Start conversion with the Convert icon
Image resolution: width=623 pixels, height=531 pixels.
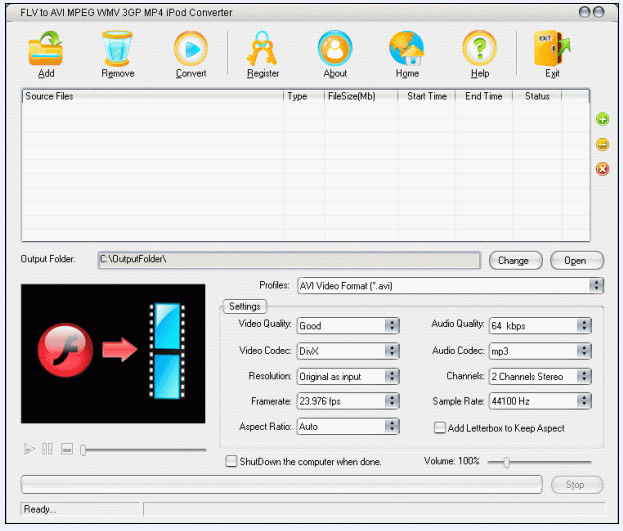click(191, 48)
